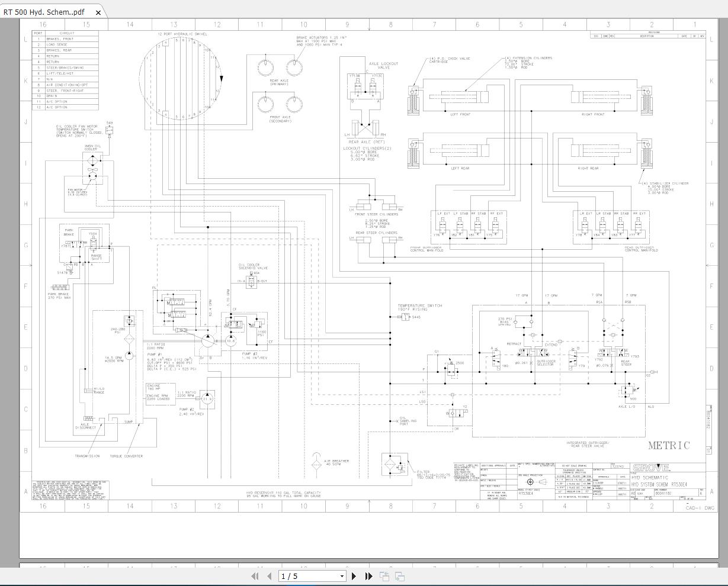This screenshot has width=728, height=586.
Task: Click the axle lockout valve label
Action: click(x=383, y=65)
